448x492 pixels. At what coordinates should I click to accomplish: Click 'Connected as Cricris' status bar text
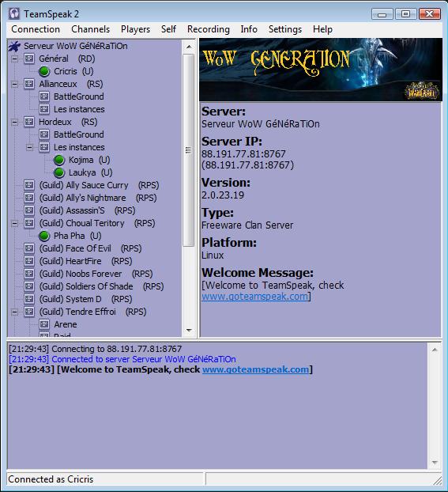pos(51,479)
